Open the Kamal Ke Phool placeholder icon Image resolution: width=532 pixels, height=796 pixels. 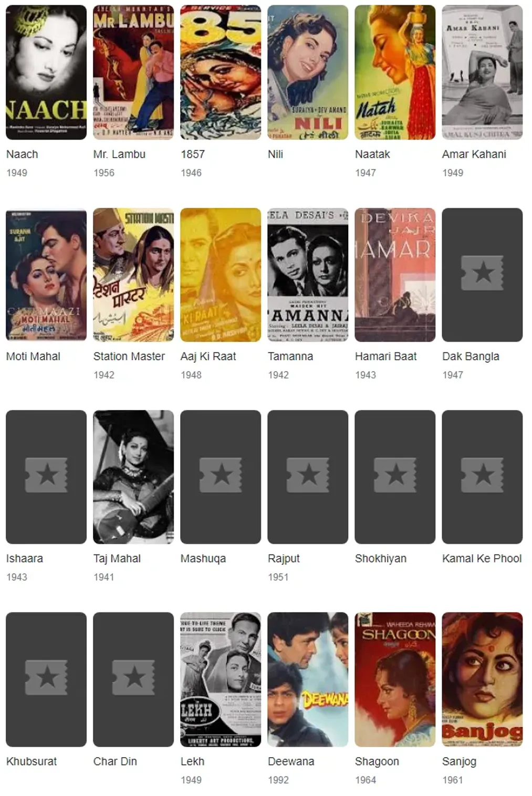(x=482, y=475)
